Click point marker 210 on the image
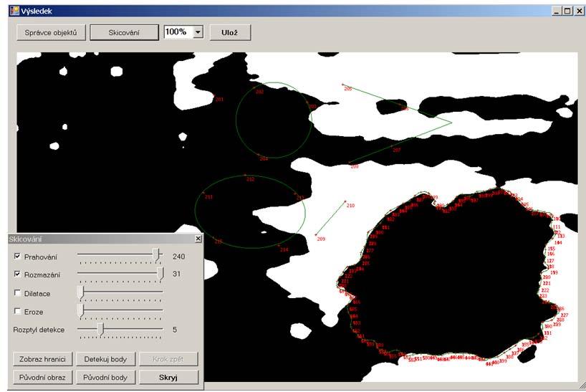This screenshot has width=586, height=392. point(350,206)
